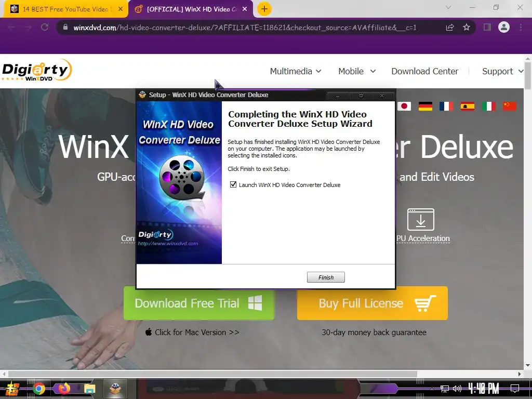Select the Italian flag language
The width and height of the screenshot is (532, 399).
point(488,106)
